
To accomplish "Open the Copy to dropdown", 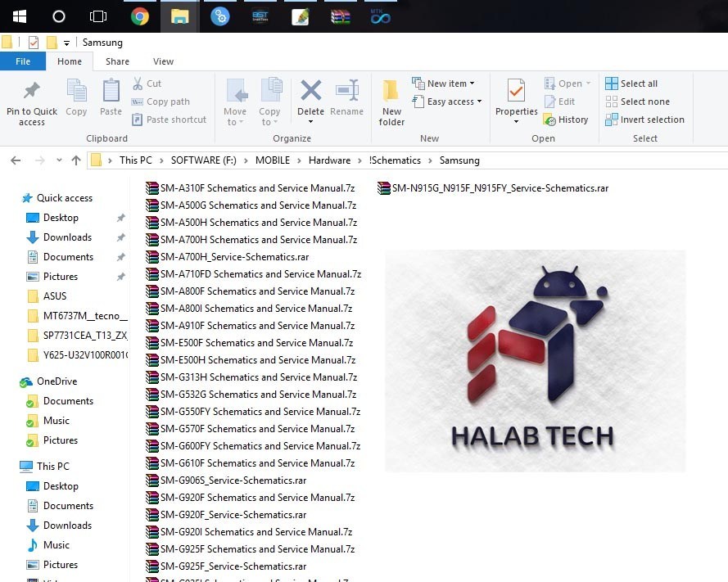I will (x=269, y=102).
